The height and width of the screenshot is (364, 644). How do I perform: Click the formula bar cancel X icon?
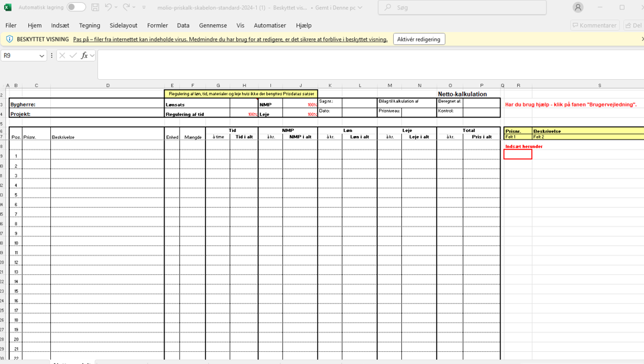pos(62,56)
